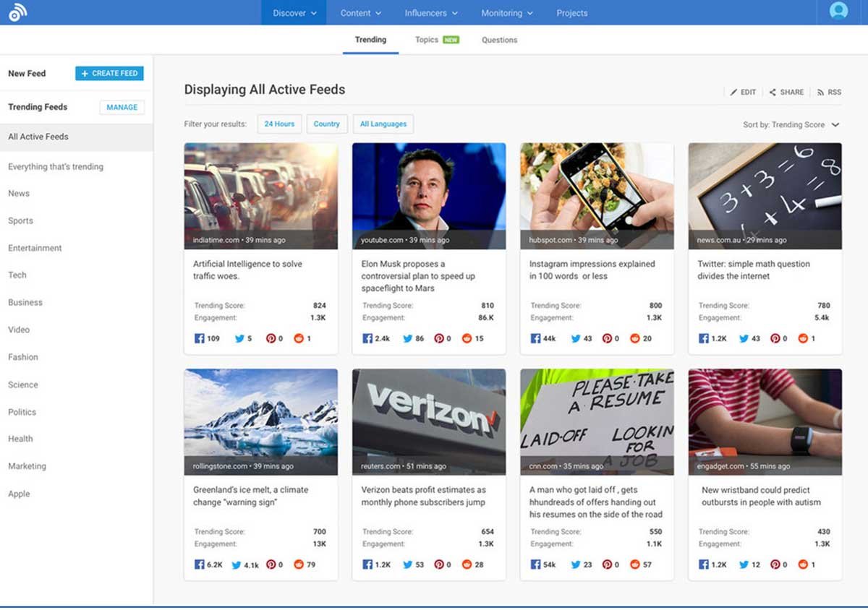Click the Share icon
The height and width of the screenshot is (610, 868).
click(x=773, y=93)
